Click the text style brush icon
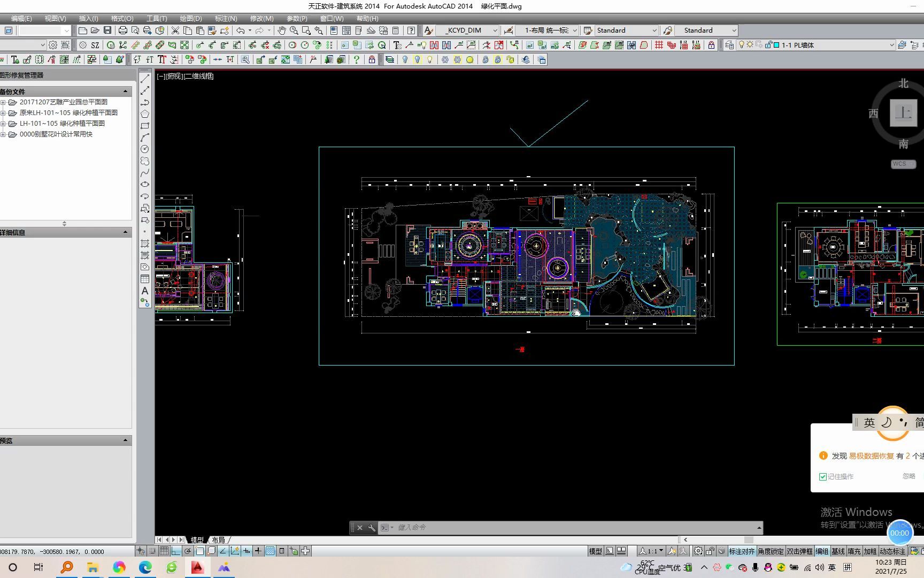The height and width of the screenshot is (578, 924). [428, 31]
